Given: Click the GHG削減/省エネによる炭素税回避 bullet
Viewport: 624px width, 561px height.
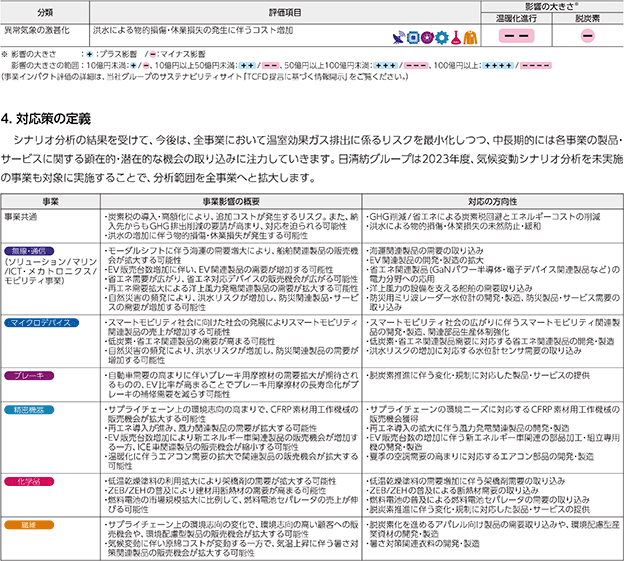Looking at the screenshot, I should point(483,217).
